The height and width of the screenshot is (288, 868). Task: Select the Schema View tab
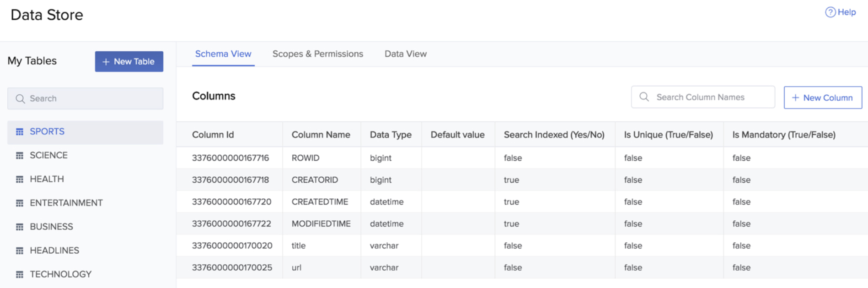click(223, 54)
